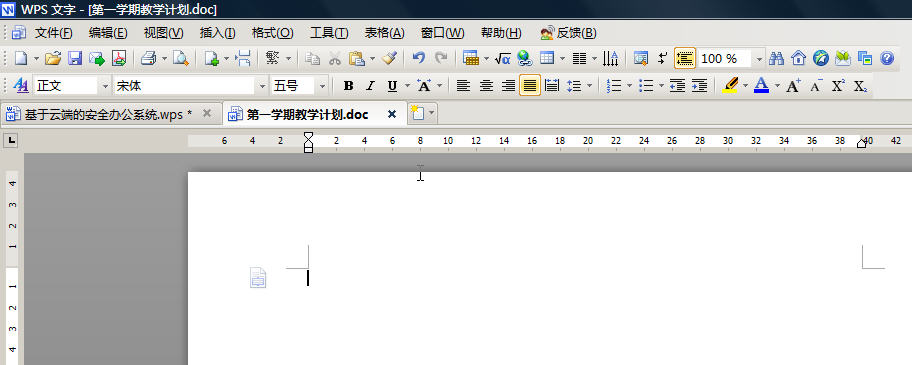Convert to Traditional Chinese 繁 icon
Screen dimensions: 912x365
[x=272, y=58]
